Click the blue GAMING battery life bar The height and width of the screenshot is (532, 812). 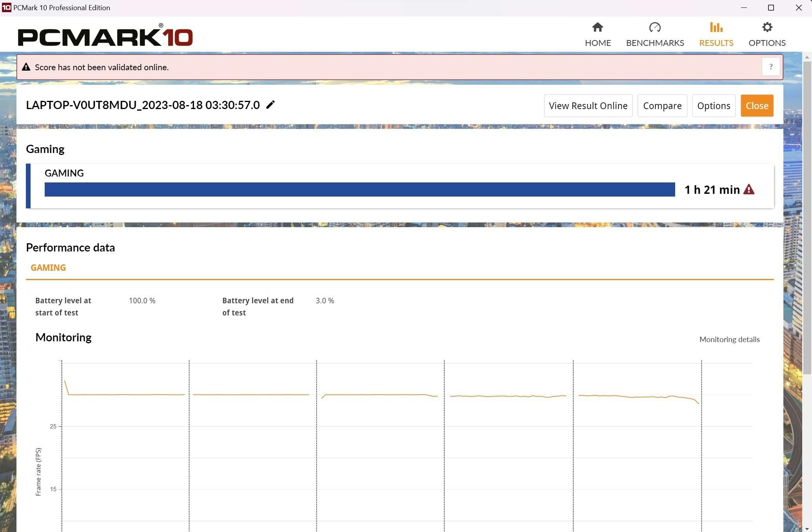click(x=360, y=189)
